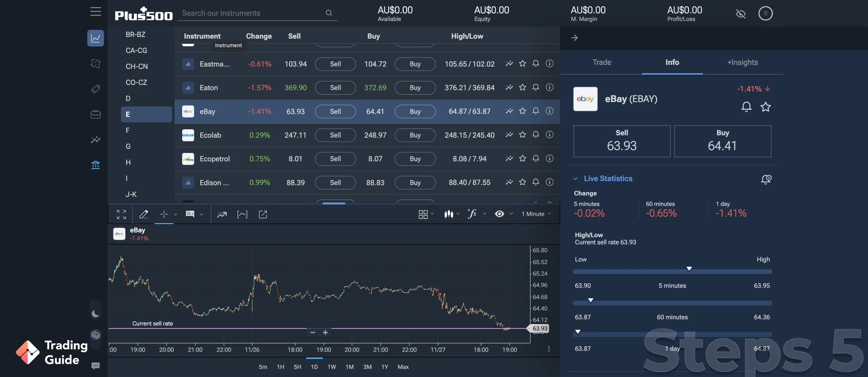
Task: Open info icon in Ecopetrol row
Action: tap(549, 159)
